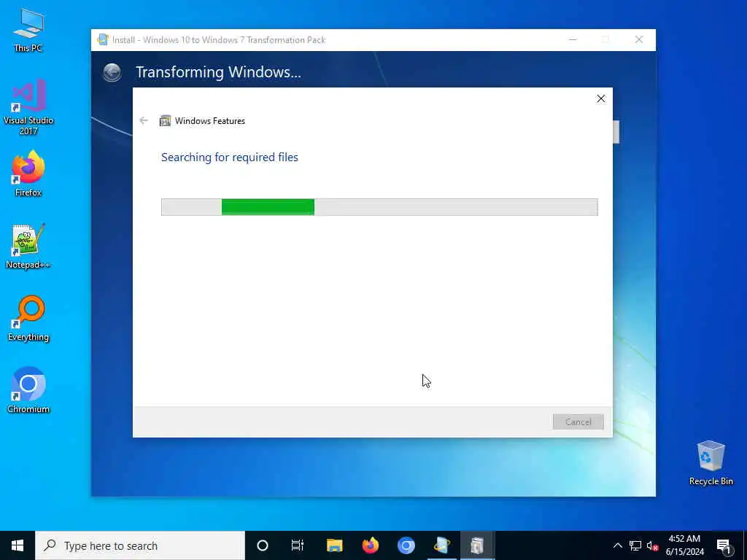Click the 'Searching for required files' heading

[x=230, y=157]
